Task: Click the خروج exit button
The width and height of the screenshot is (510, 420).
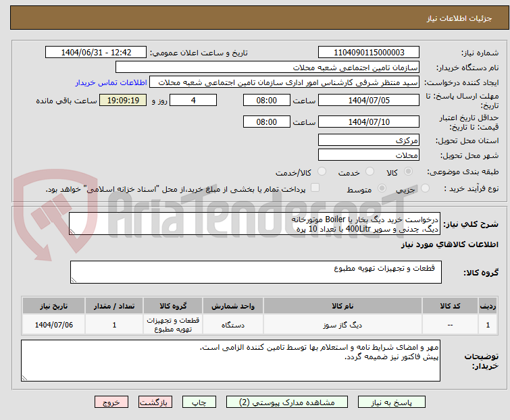Action: (x=111, y=402)
